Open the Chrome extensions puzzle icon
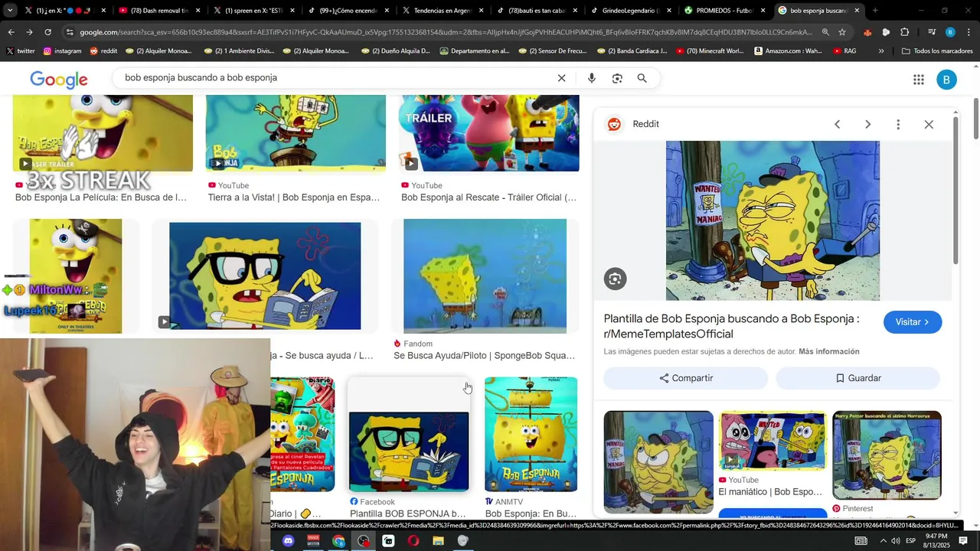980x551 pixels. coord(904,32)
